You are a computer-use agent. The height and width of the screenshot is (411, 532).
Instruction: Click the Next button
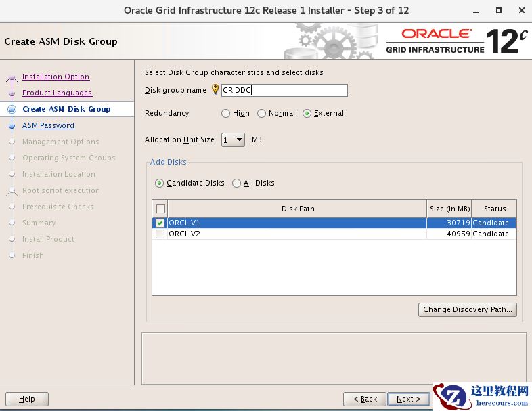(409, 399)
